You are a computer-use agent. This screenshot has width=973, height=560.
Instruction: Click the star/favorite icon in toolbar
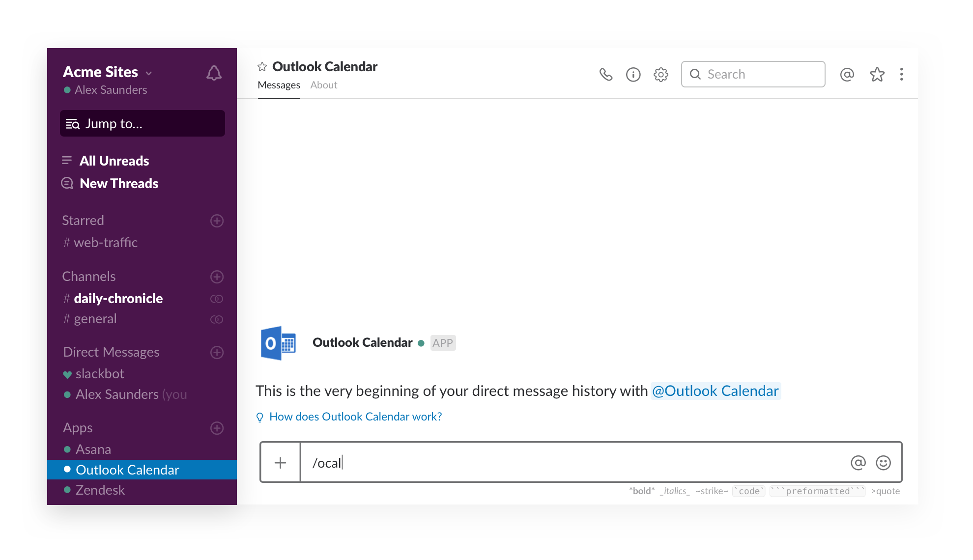click(x=876, y=74)
